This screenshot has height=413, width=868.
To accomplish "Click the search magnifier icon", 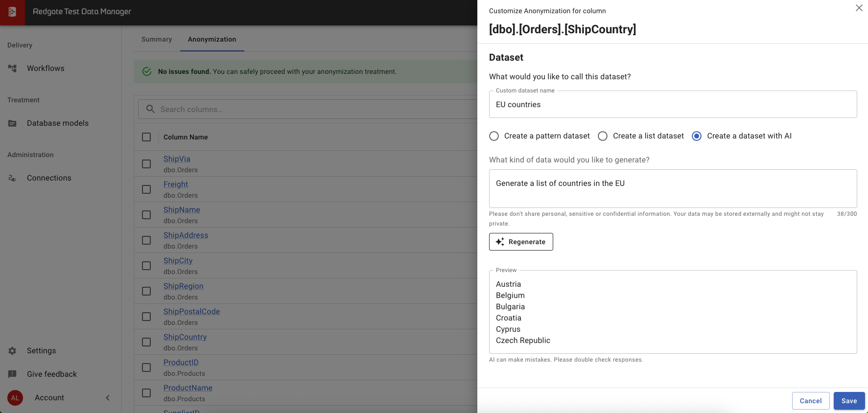I will pos(150,109).
